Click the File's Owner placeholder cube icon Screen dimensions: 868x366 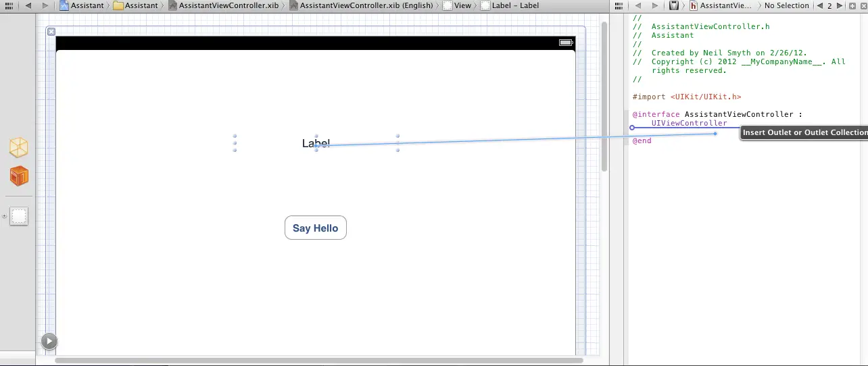click(19, 148)
